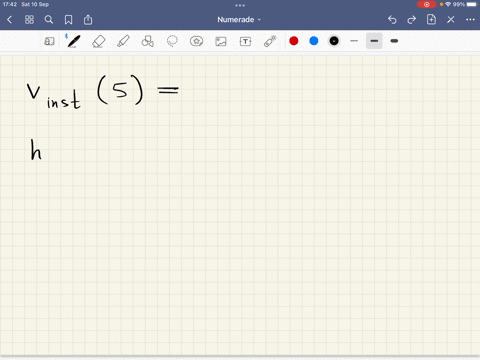Image resolution: width=480 pixels, height=360 pixels.
Task: Select the Eraser tool
Action: tap(98, 41)
